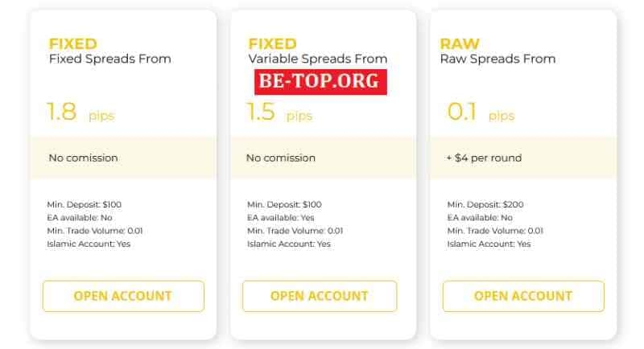Click the "Min. Deposit: $200" line

[485, 204]
